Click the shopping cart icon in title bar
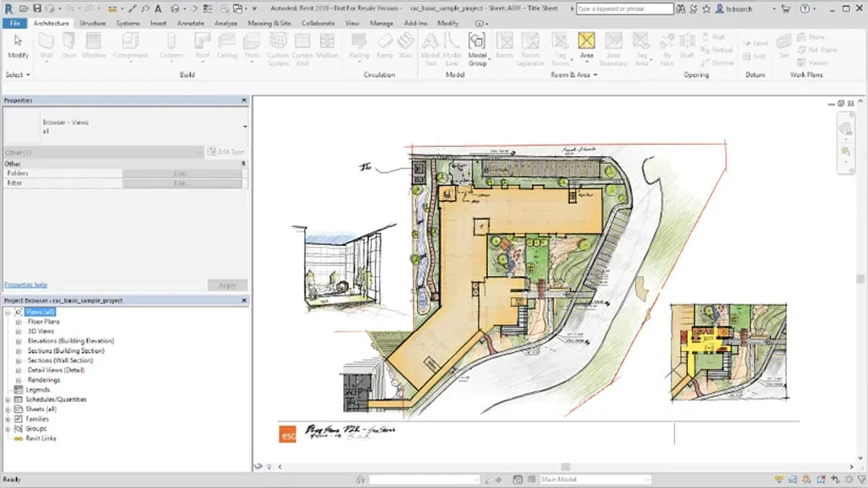Image resolution: width=868 pixels, height=488 pixels. pyautogui.click(x=785, y=9)
